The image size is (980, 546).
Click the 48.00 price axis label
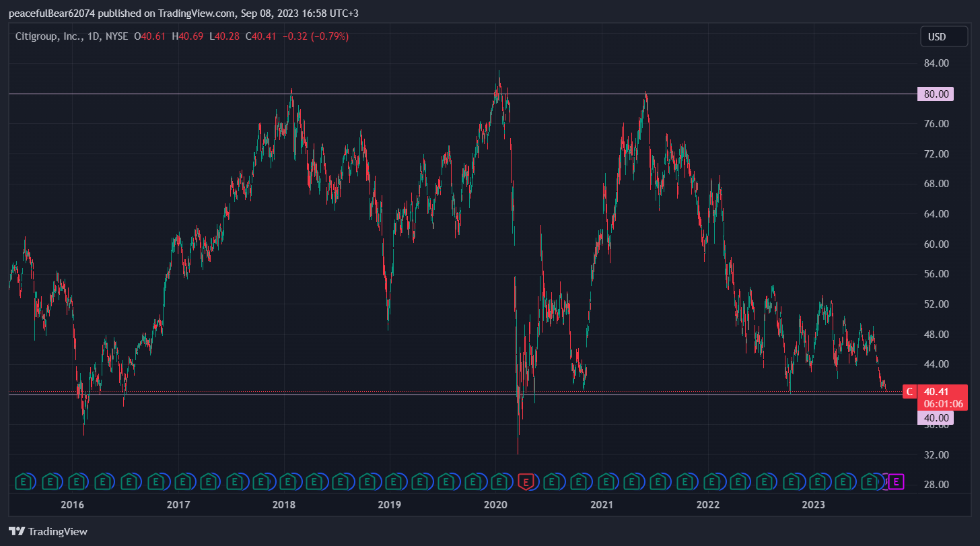(936, 335)
